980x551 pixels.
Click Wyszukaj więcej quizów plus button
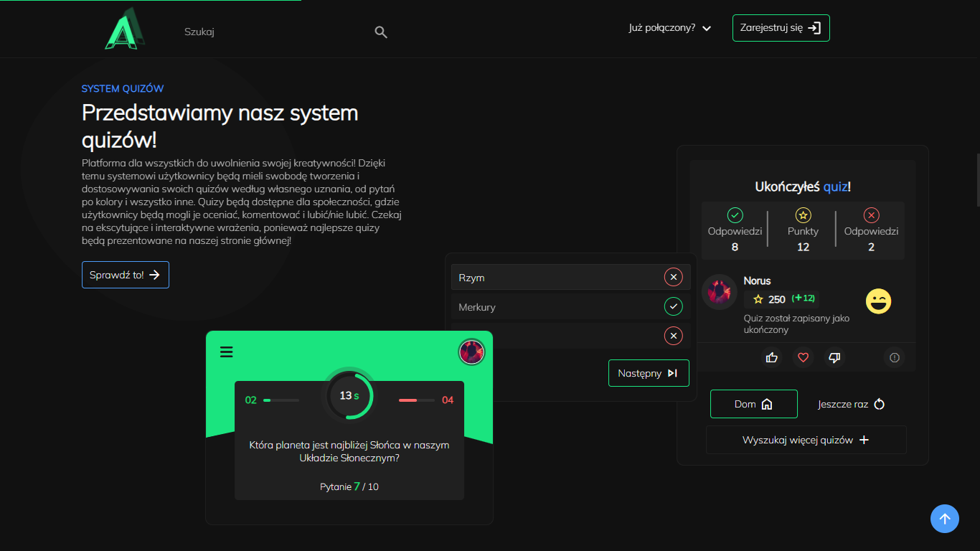point(806,440)
